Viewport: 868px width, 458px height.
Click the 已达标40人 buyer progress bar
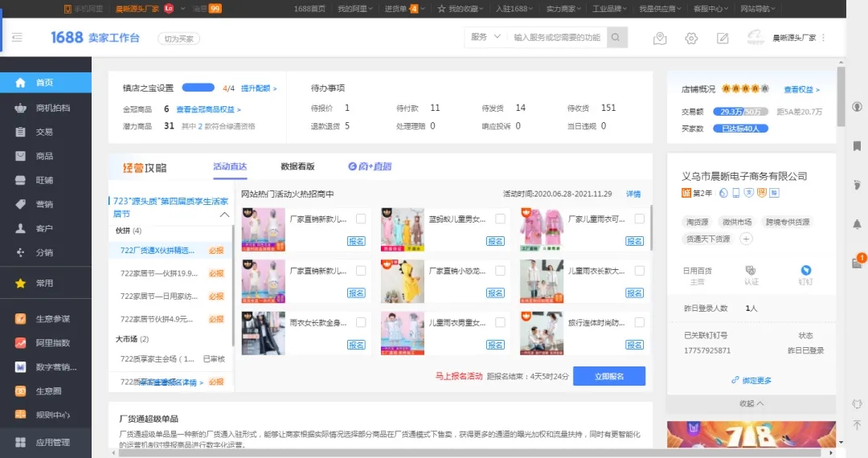coord(741,129)
